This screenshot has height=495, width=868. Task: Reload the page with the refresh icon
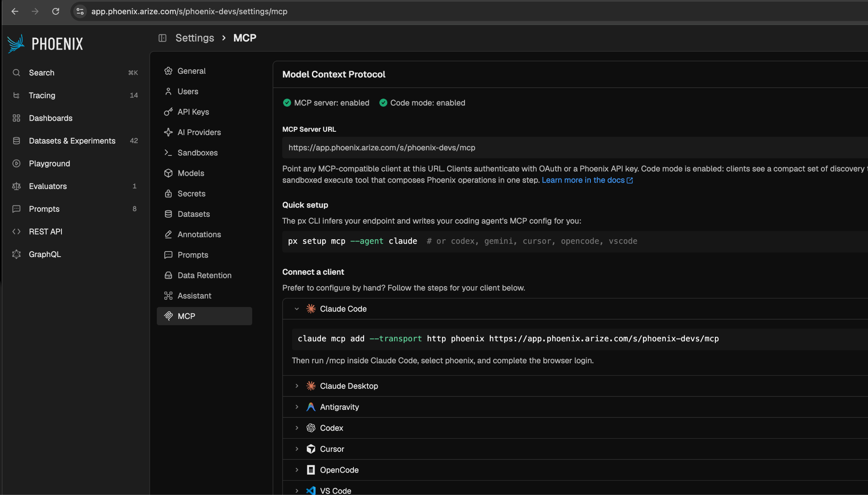point(56,11)
